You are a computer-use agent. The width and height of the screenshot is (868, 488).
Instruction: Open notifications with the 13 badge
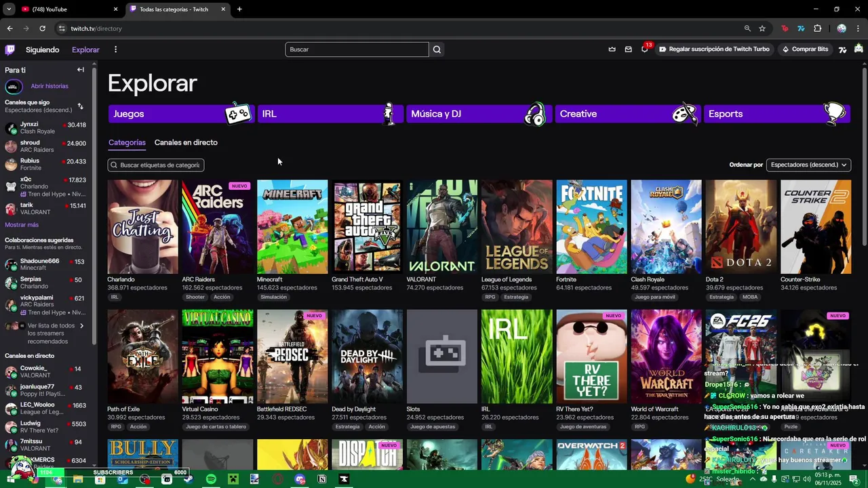645,49
